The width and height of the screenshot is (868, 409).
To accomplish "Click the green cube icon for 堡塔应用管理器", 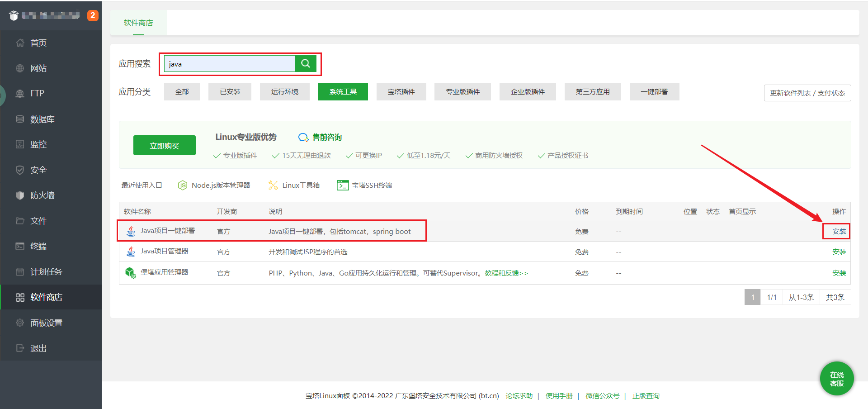I will coord(131,273).
